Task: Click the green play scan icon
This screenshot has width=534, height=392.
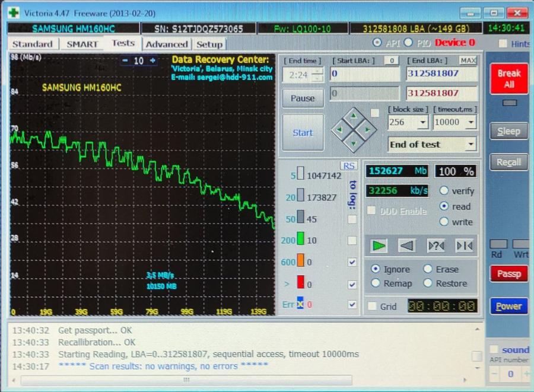Action: click(x=378, y=246)
